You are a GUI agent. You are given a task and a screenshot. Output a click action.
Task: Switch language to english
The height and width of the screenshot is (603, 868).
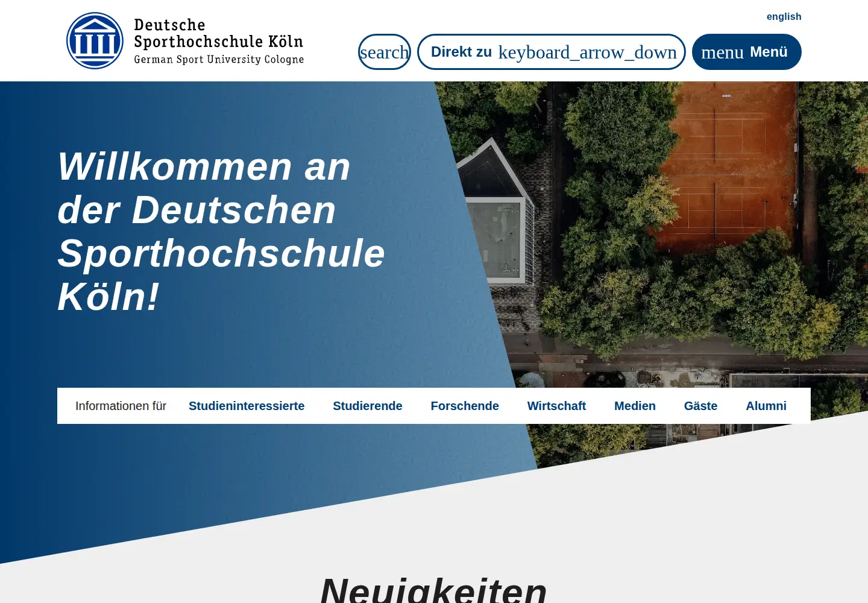click(x=784, y=17)
